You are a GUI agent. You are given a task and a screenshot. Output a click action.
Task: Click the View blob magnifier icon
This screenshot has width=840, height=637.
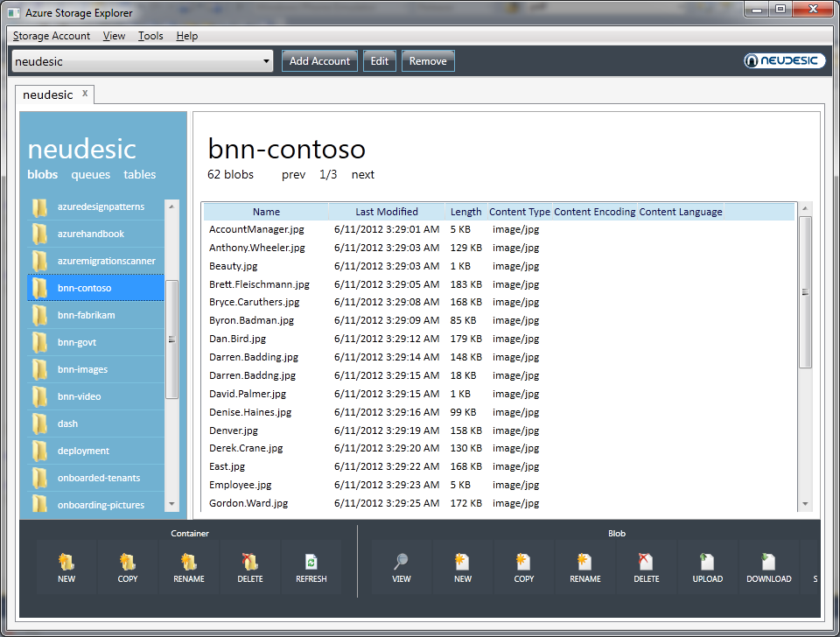pos(402,563)
